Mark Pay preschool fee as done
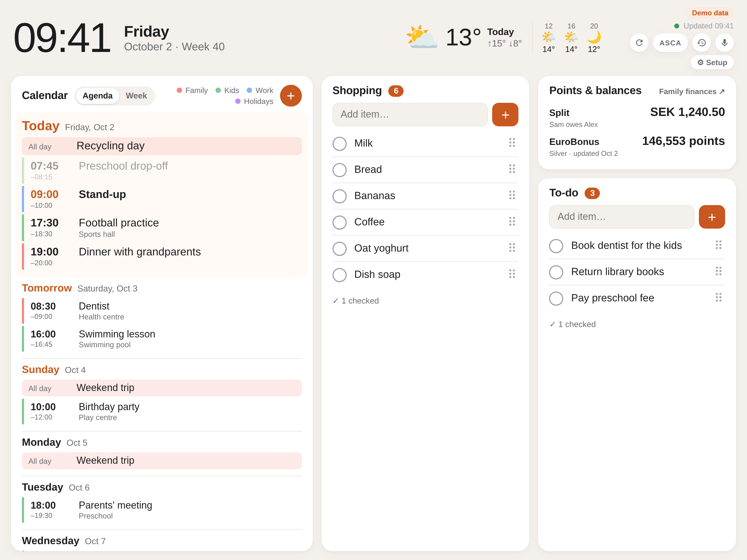747x560 pixels. pos(556,299)
